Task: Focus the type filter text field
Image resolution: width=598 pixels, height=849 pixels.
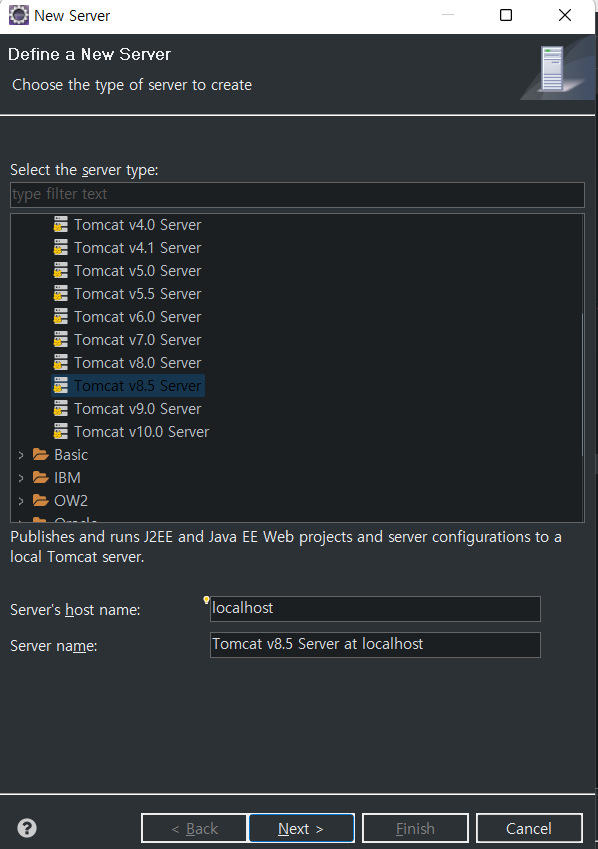Action: point(297,194)
